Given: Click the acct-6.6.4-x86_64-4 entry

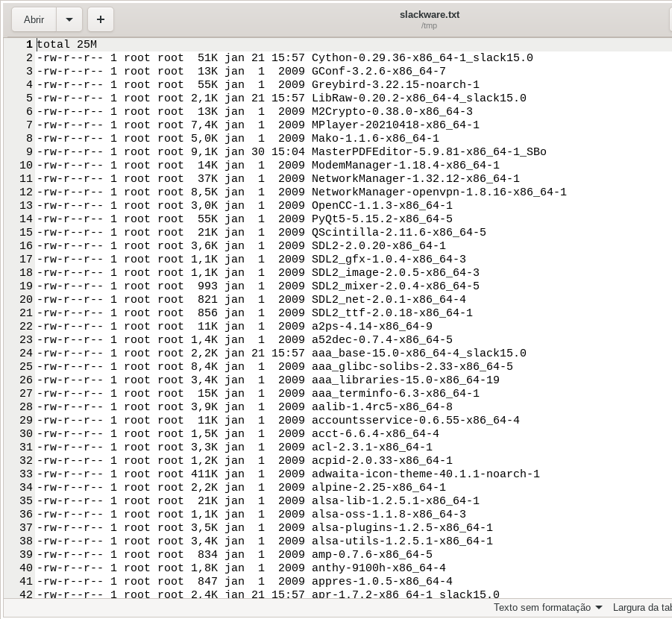Looking at the screenshot, I should click(x=375, y=434).
